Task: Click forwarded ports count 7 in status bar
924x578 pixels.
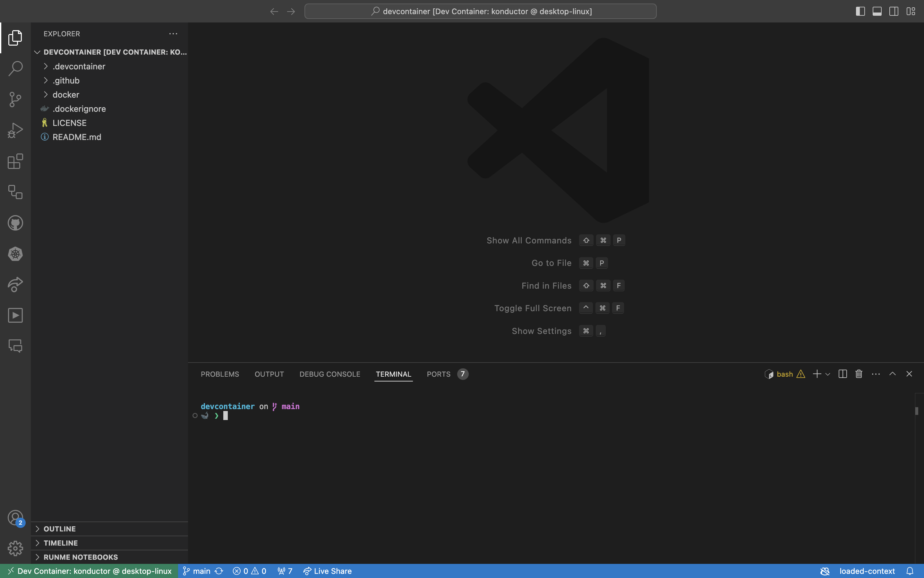Action: coord(285,571)
